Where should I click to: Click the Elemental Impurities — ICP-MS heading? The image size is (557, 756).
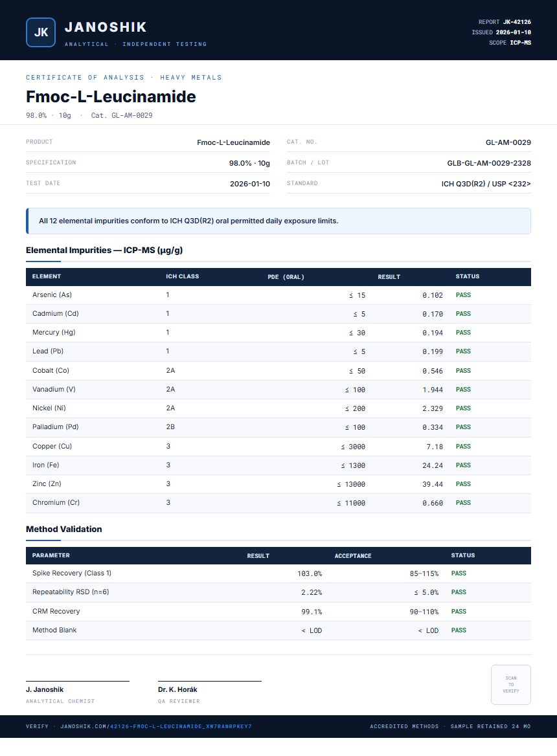point(104,250)
